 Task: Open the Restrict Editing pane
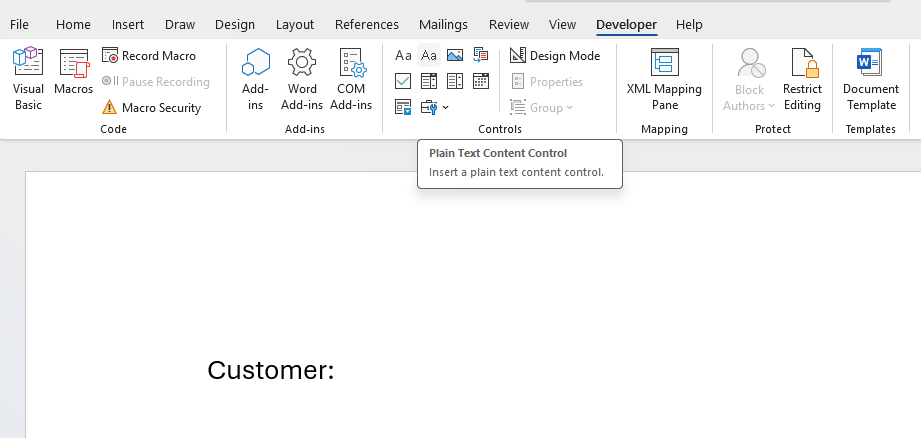pyautogui.click(x=802, y=78)
